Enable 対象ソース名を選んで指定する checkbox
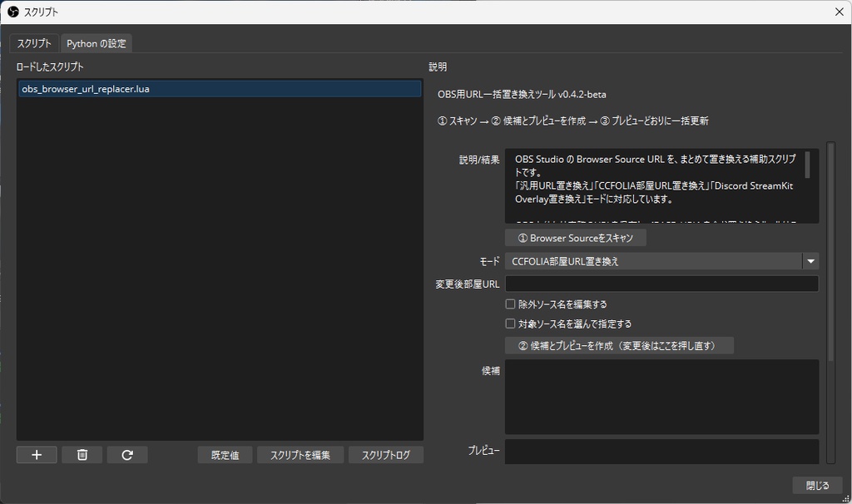This screenshot has height=504, width=852. pos(510,324)
